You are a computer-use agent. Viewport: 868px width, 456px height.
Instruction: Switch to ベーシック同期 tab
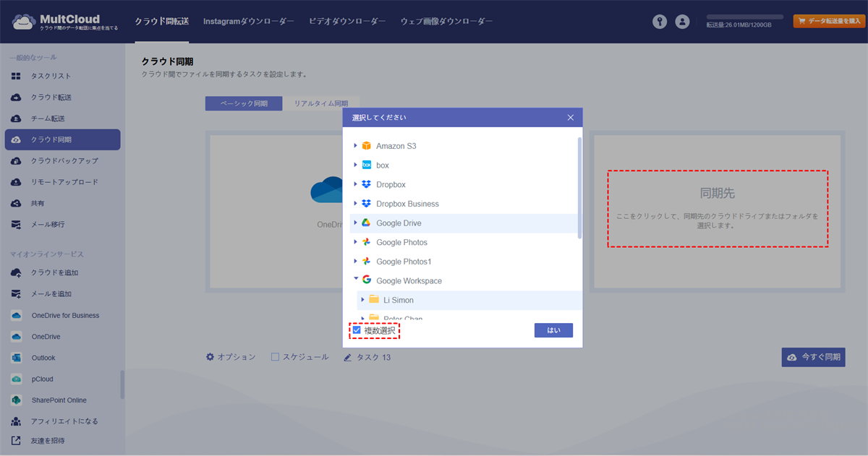click(244, 103)
